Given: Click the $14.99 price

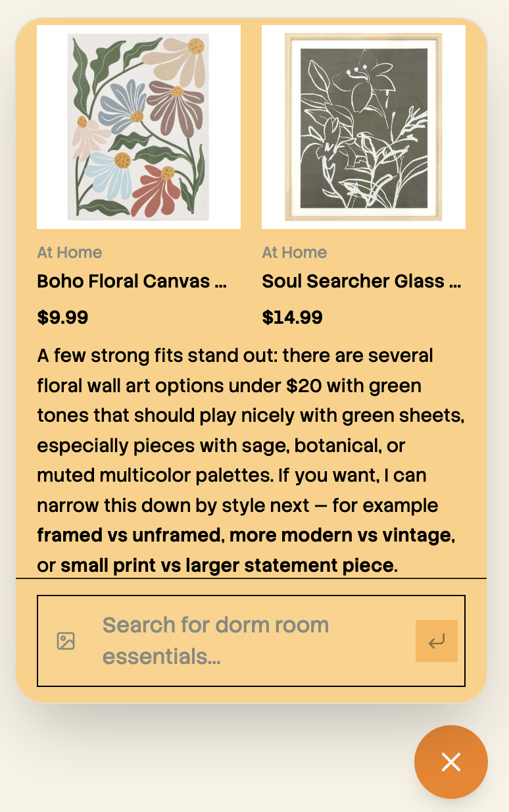Looking at the screenshot, I should click(293, 318).
